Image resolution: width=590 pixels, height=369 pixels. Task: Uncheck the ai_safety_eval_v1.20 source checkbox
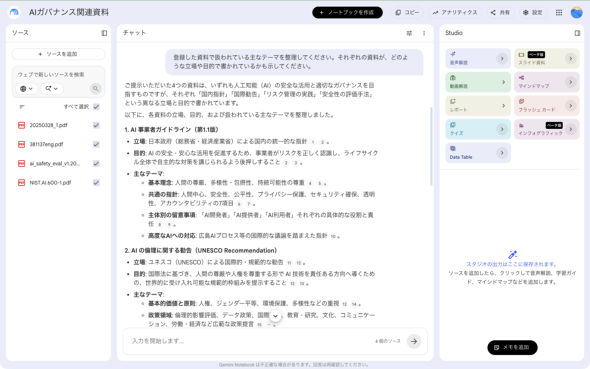click(96, 164)
